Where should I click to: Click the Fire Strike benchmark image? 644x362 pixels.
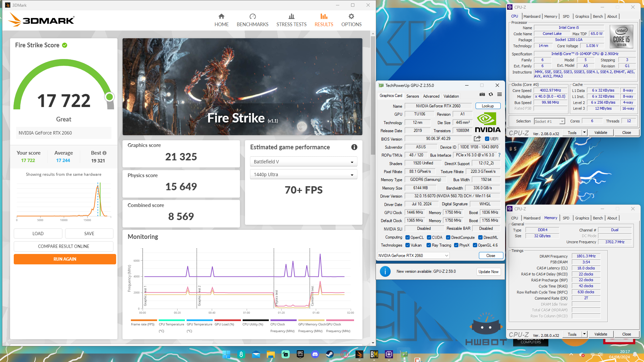point(242,87)
